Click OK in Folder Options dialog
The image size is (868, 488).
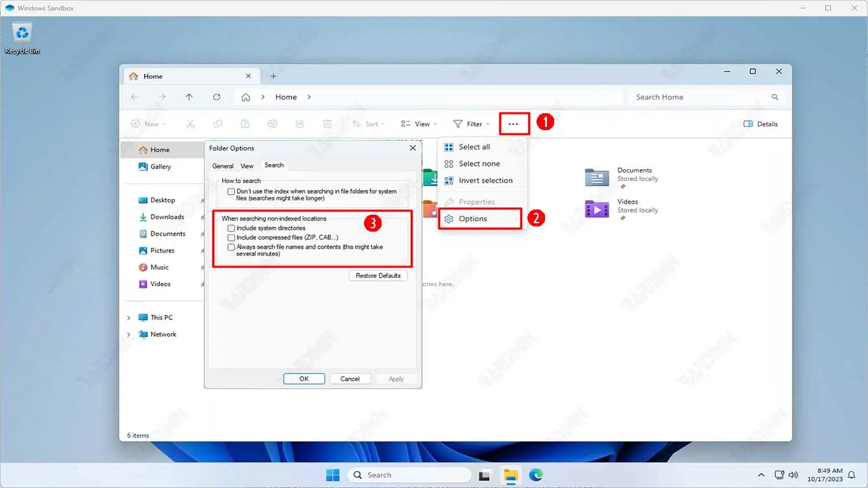[303, 379]
